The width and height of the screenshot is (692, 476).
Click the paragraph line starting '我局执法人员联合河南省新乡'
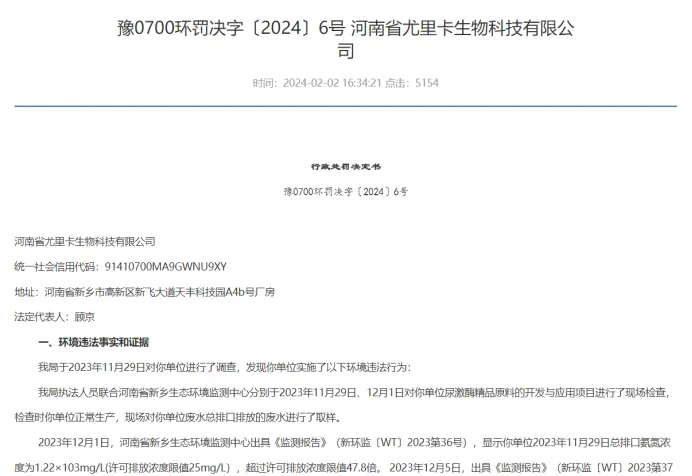click(x=354, y=392)
